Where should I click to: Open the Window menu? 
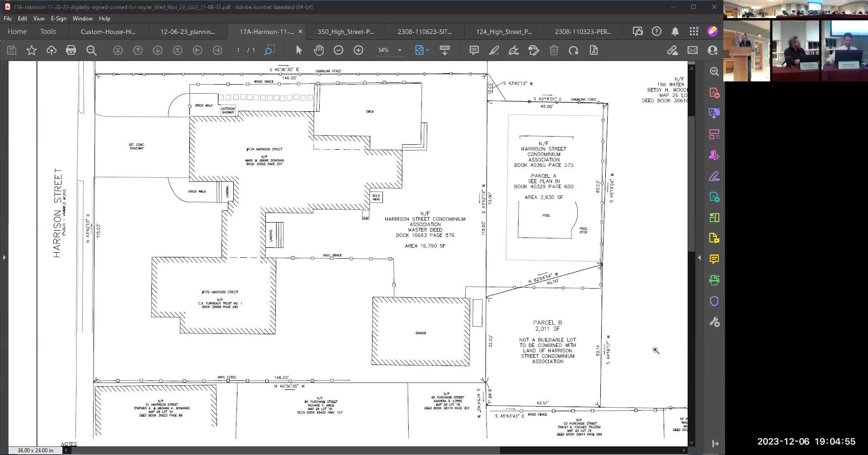[82, 19]
